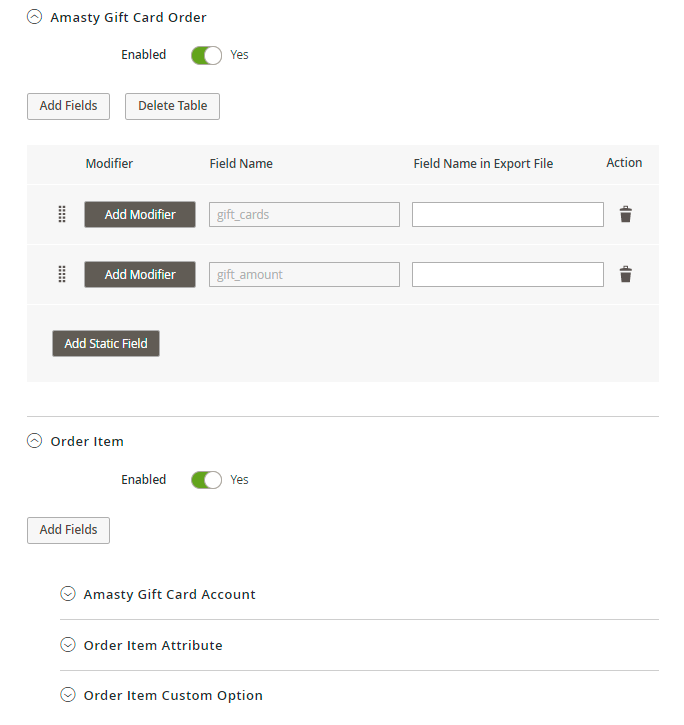
Task: Add a modifier to the gift_amount field
Action: 140,275
